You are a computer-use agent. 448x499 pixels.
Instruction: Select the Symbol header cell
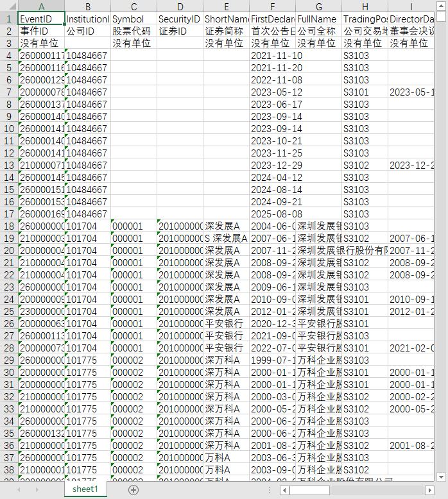pos(134,19)
